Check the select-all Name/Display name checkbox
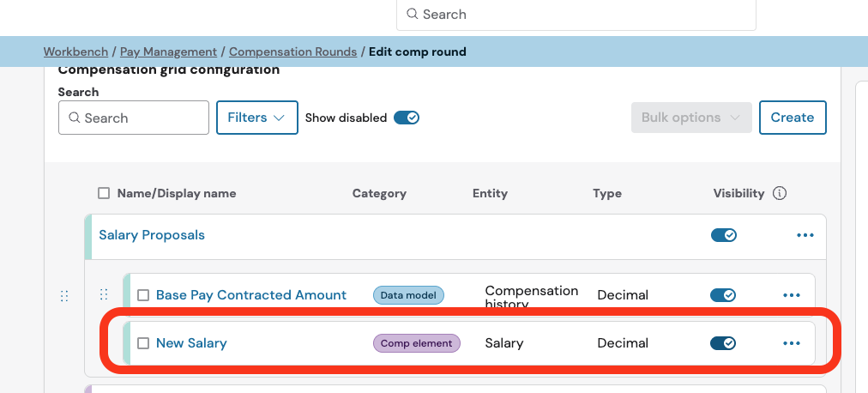 pos(104,193)
